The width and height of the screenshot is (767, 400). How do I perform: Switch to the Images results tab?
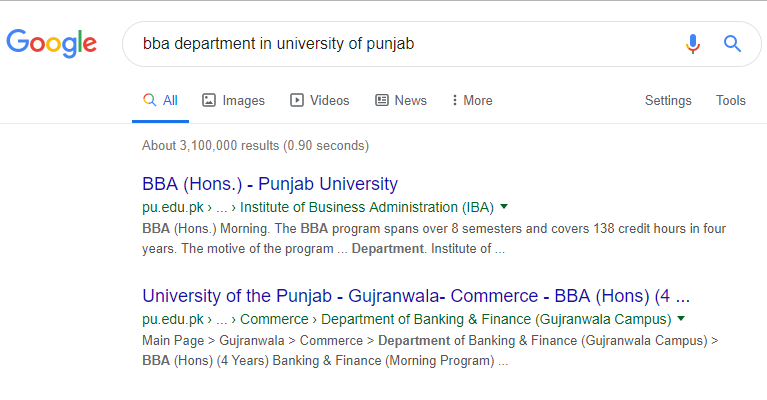(243, 100)
